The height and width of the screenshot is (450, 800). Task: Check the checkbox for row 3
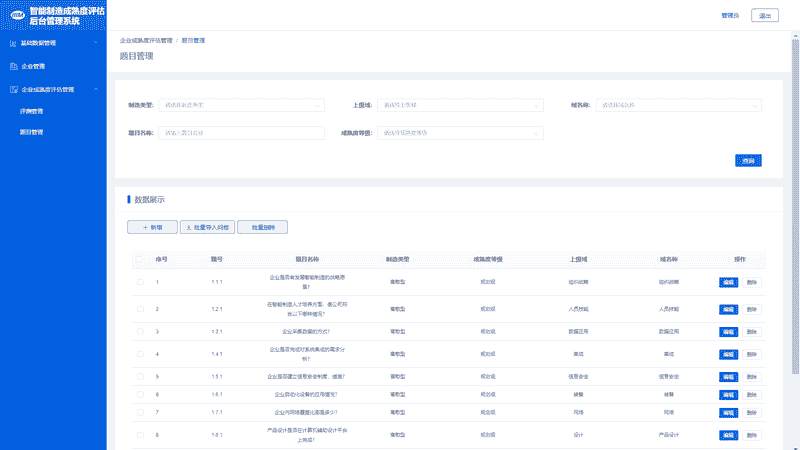click(x=140, y=332)
